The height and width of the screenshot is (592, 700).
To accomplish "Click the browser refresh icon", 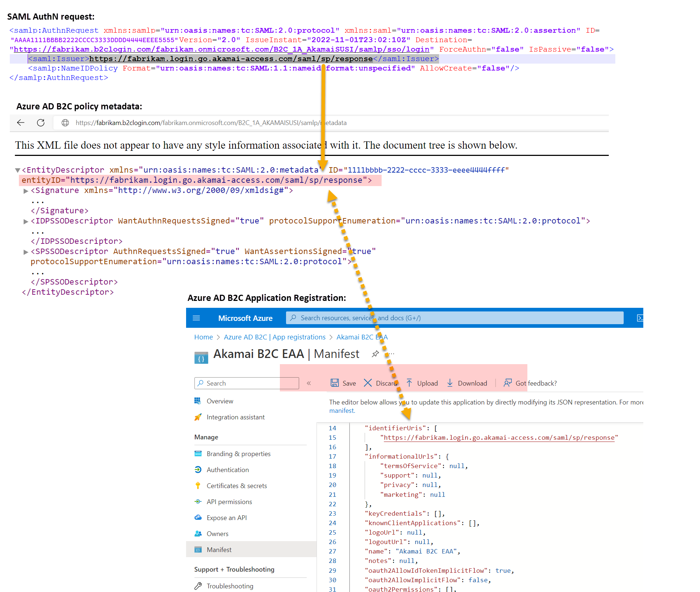I will coord(41,123).
